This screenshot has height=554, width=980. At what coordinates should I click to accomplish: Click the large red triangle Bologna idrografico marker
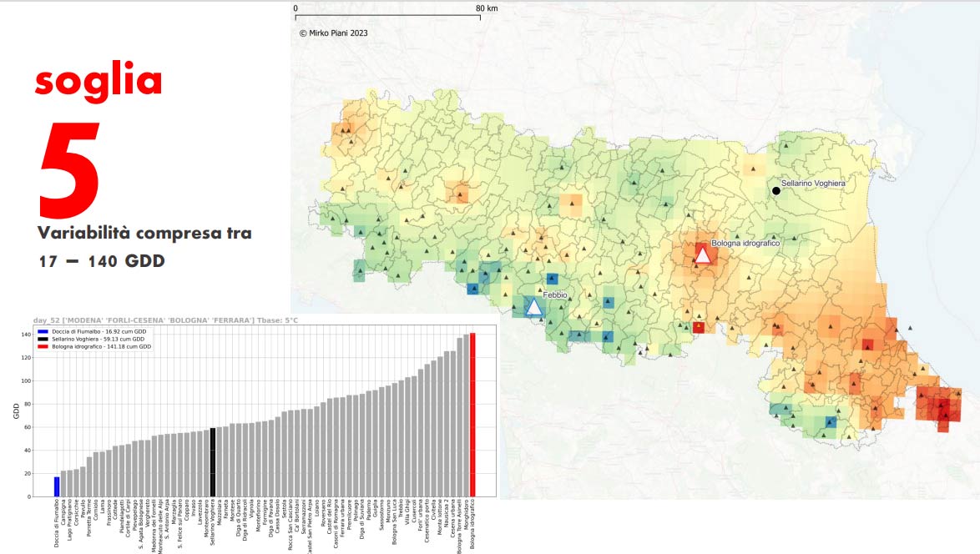[703, 254]
